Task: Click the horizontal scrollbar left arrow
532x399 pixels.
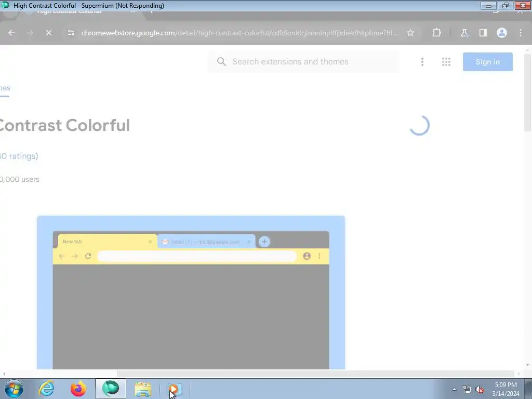Action: 4,374
